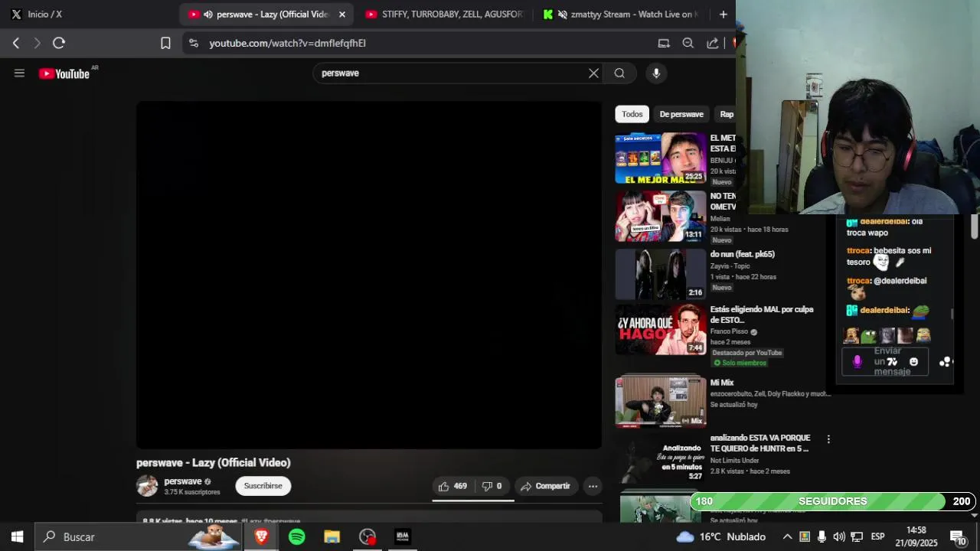The image size is (980, 551).
Task: Go to the YouTube home logo
Action: point(65,73)
